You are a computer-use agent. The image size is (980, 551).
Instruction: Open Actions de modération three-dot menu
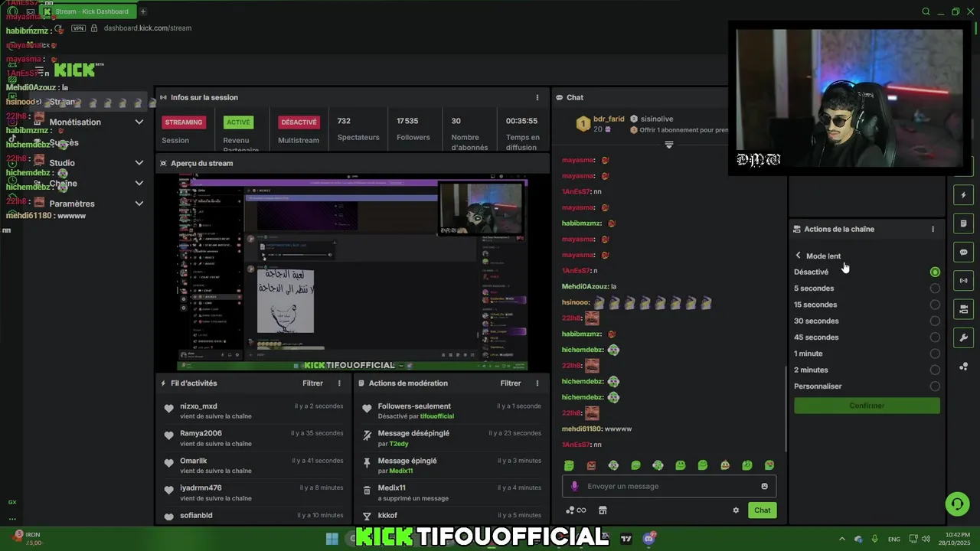[x=537, y=383]
